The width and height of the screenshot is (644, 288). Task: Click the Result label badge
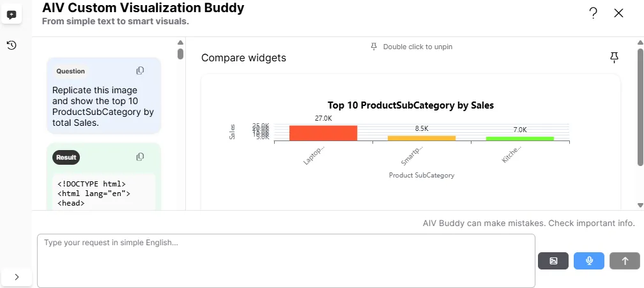66,157
